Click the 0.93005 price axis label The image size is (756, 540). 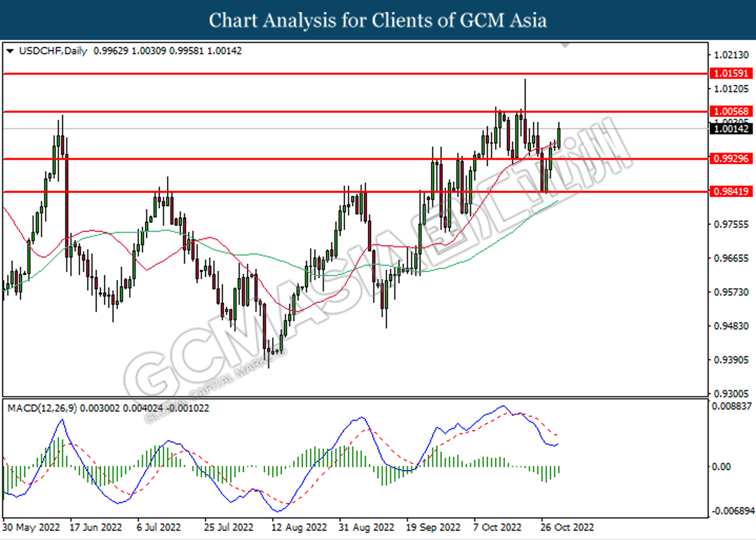(731, 394)
